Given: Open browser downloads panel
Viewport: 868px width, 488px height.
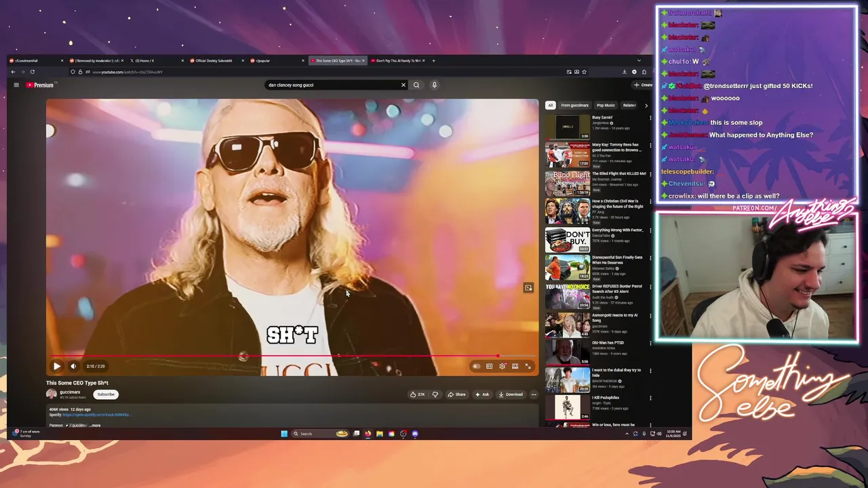Looking at the screenshot, I should (x=625, y=72).
